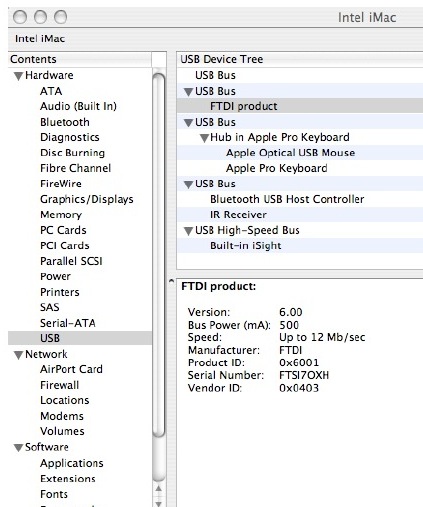
Task: Select Serial-ATA entry
Action: pos(68,323)
